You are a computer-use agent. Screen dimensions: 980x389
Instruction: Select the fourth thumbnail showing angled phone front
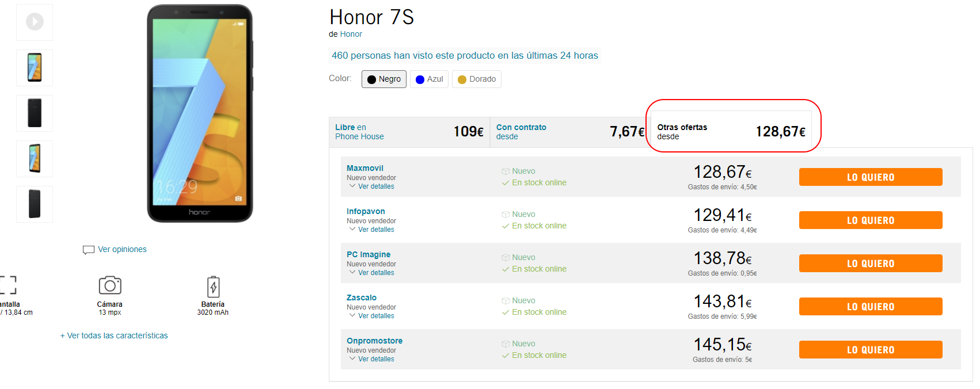coord(35,159)
